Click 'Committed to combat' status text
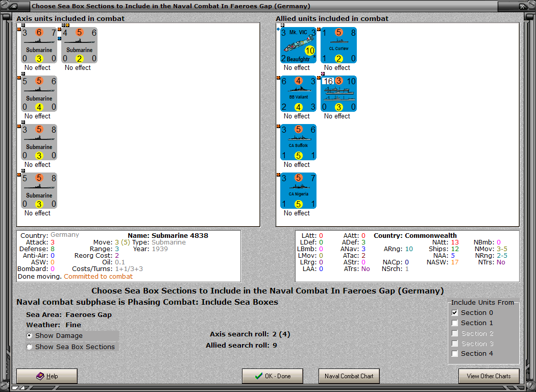The image size is (536, 392). point(98,277)
